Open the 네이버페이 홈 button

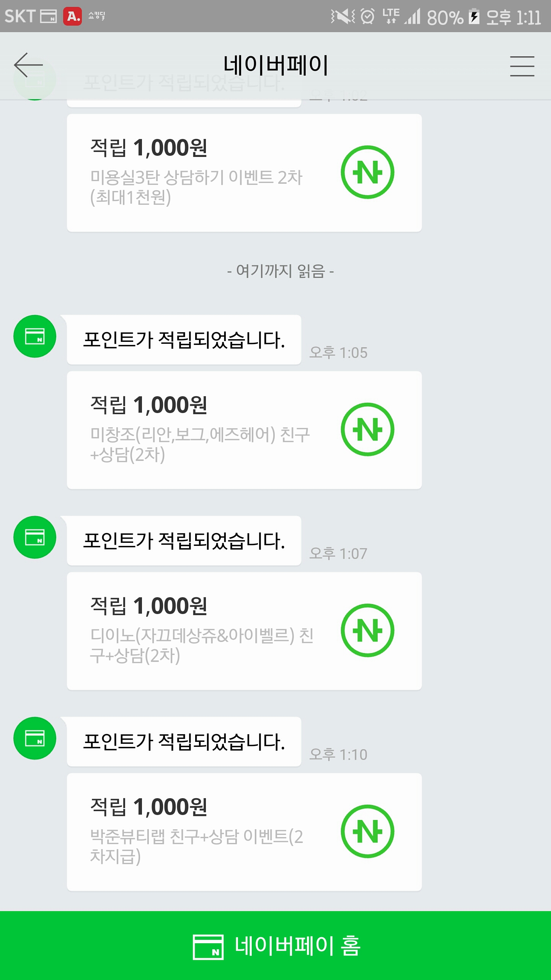pos(275,946)
